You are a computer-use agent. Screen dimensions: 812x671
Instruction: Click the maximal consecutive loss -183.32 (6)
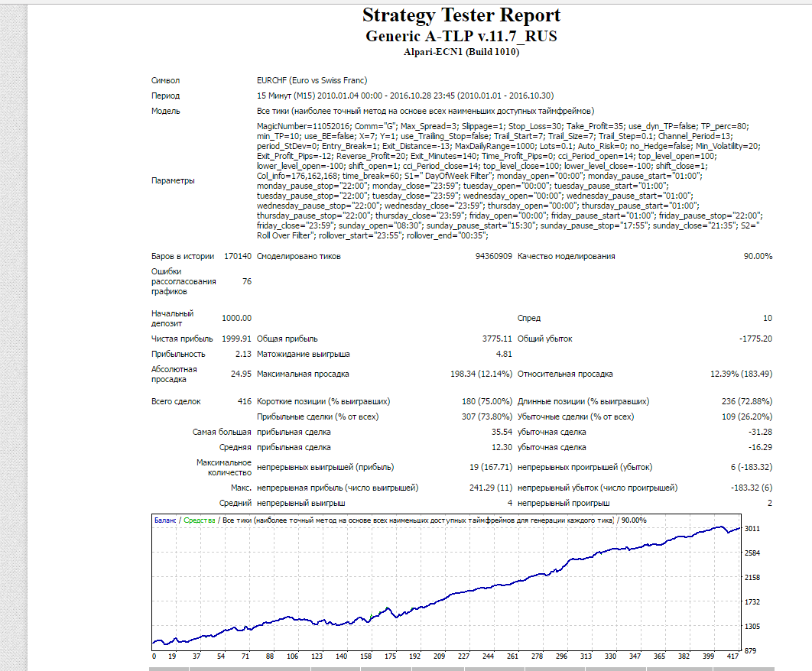pyautogui.click(x=752, y=488)
